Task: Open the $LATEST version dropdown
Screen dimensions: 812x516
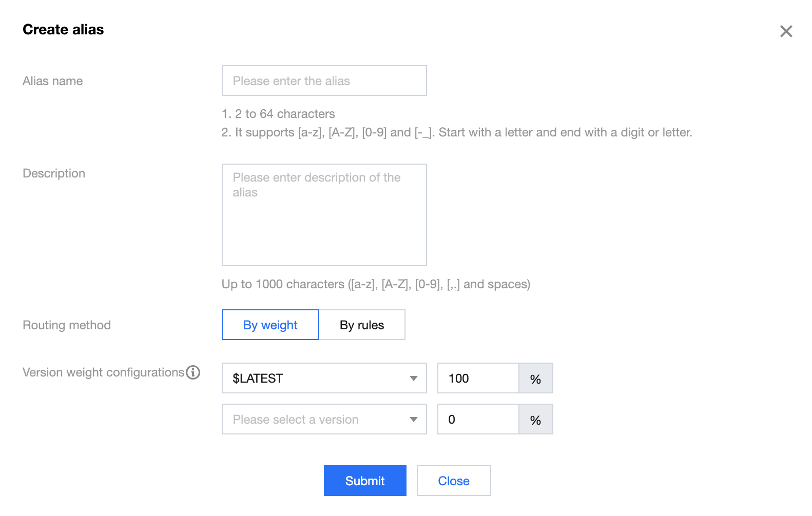Action: [324, 379]
